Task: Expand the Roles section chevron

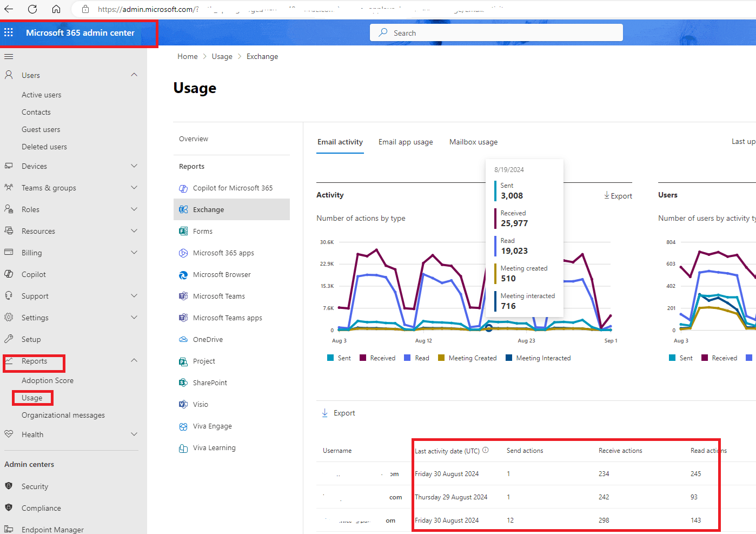Action: (134, 209)
